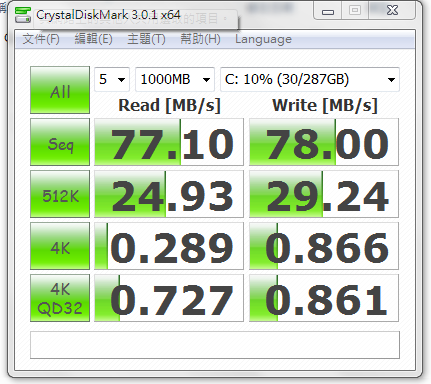Select the 4K QD32 read result 0.727
The image size is (431, 384).
[169, 298]
